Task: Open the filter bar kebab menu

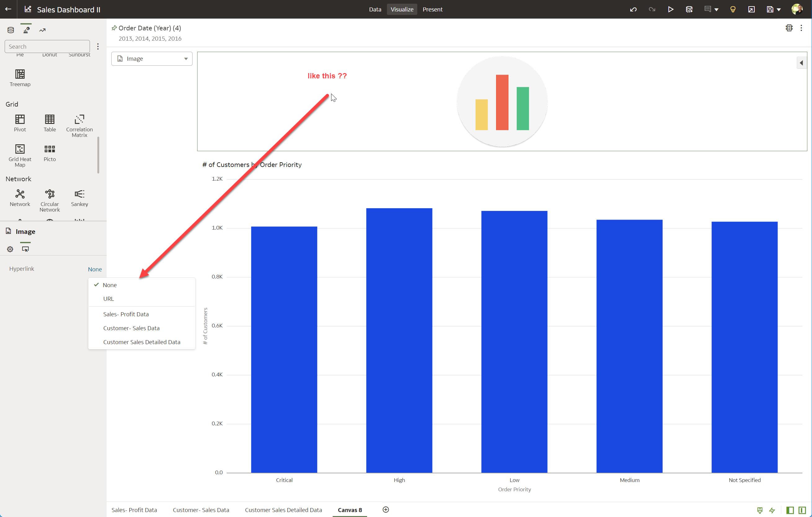Action: 801,28
